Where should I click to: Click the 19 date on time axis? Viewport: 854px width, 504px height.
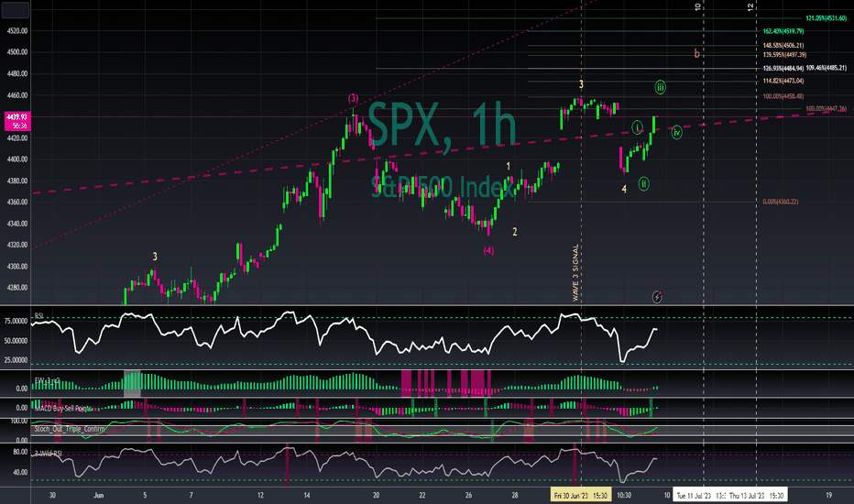pyautogui.click(x=829, y=495)
